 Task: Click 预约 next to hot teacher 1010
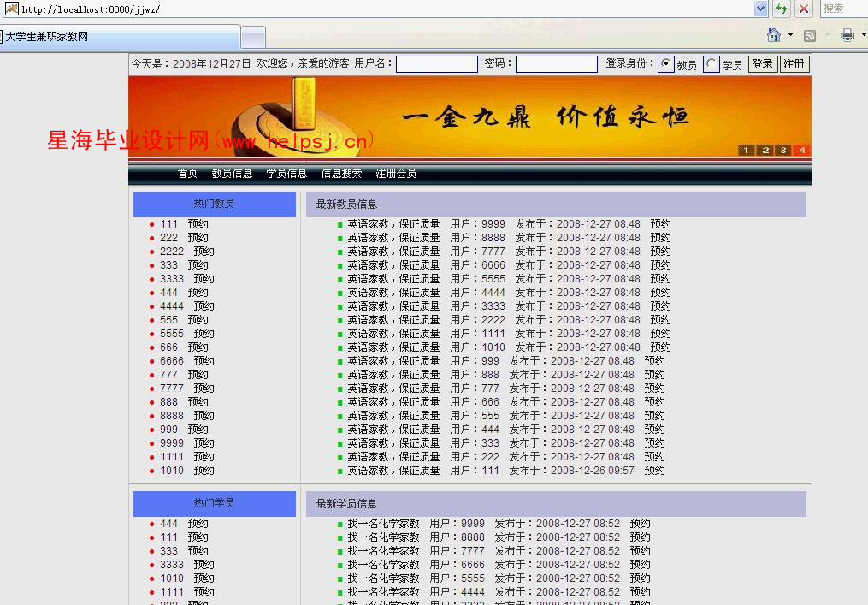click(x=204, y=471)
